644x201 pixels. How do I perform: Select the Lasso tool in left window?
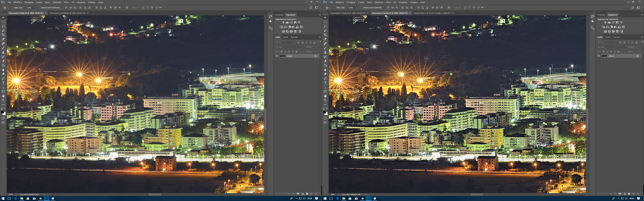coord(3,26)
